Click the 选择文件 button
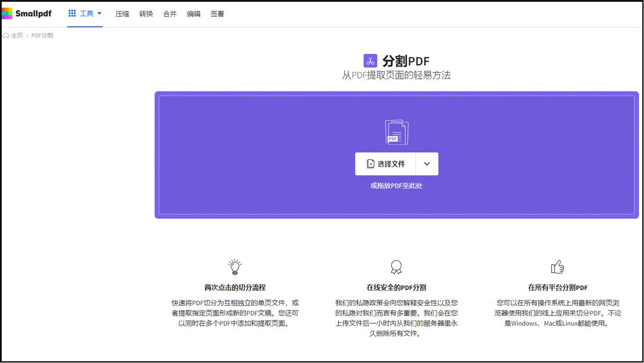The image size is (644, 363). pos(385,164)
